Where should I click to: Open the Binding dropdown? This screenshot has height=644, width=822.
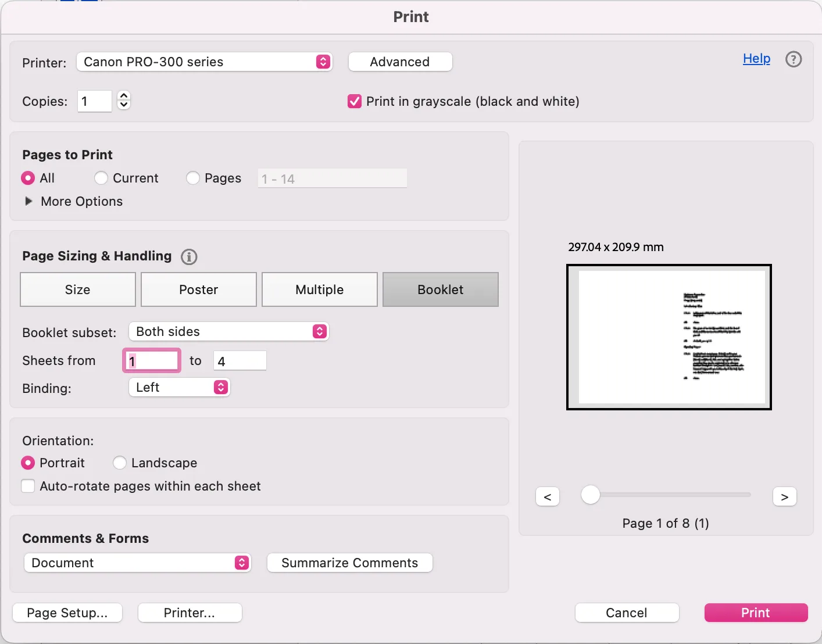coord(179,387)
